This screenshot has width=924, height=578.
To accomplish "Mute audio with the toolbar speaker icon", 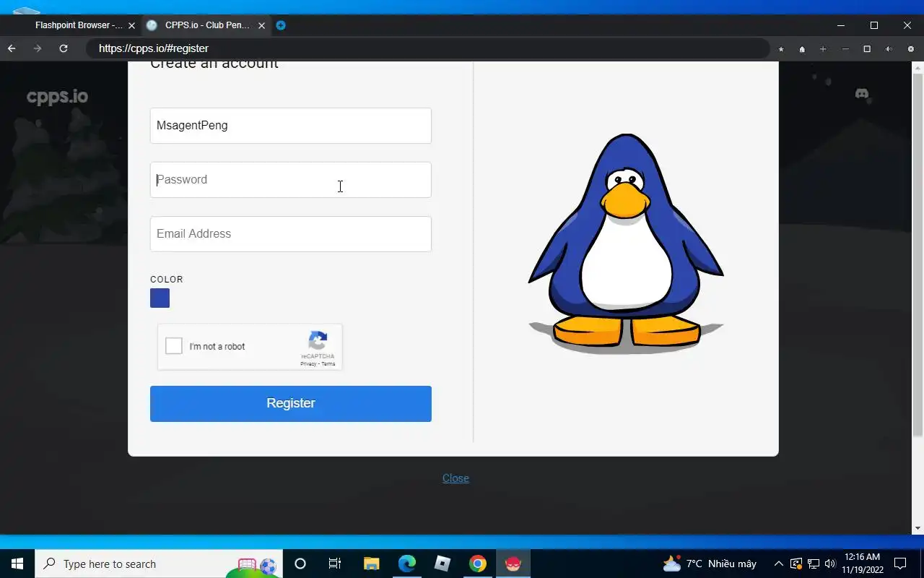I will pos(889,49).
